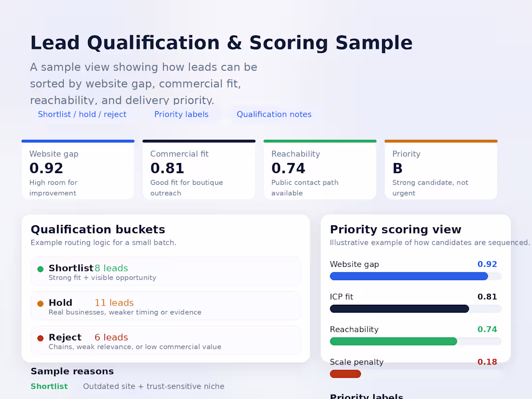Screen dimensions: 532x399
Task: Switch to Qualification notes tab
Action: pyautogui.click(x=274, y=115)
